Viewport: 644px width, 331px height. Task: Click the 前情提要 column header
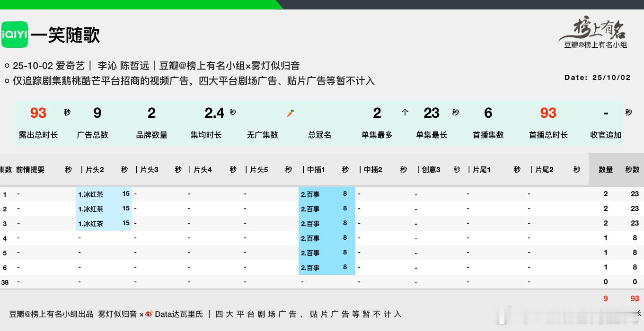coord(30,169)
